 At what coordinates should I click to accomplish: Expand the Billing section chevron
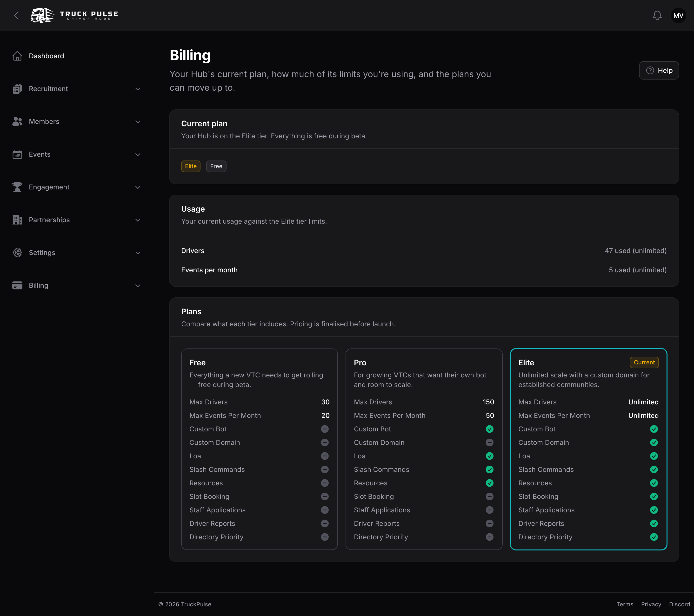[138, 286]
